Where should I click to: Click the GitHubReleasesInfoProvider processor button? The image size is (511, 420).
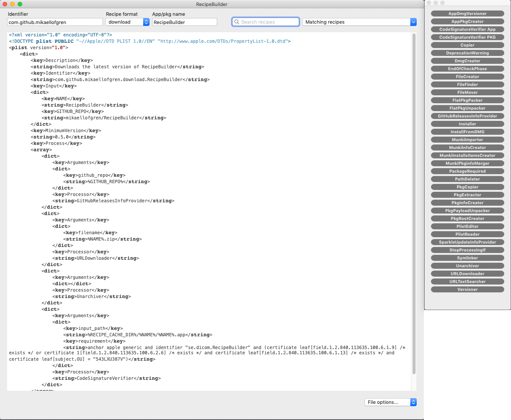[467, 116]
